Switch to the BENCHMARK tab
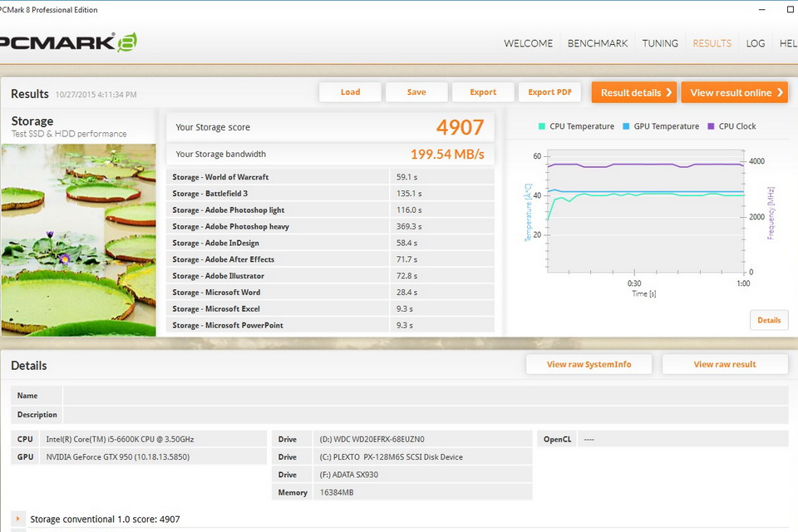 (x=598, y=43)
